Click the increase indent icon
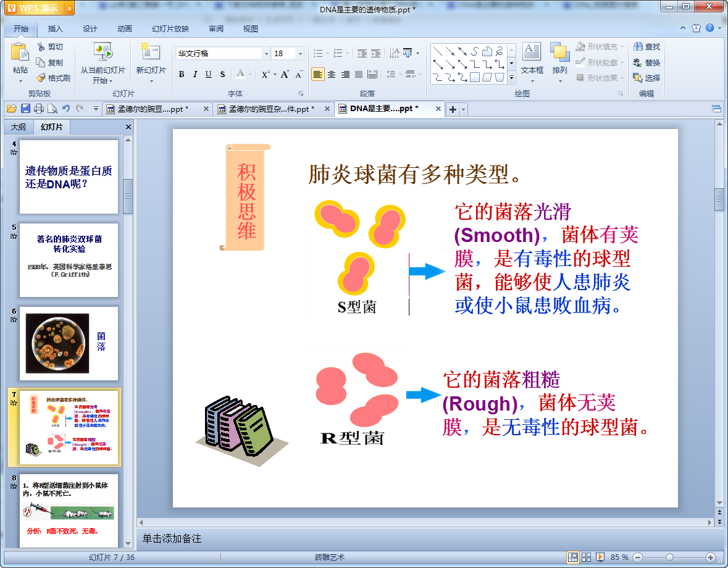The width and height of the screenshot is (728, 568). coord(375,53)
